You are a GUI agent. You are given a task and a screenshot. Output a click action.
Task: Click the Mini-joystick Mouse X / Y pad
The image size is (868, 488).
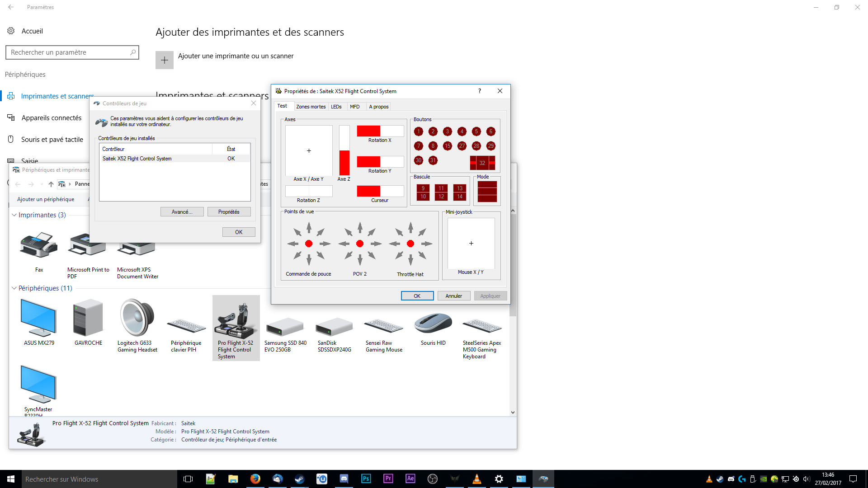point(471,244)
